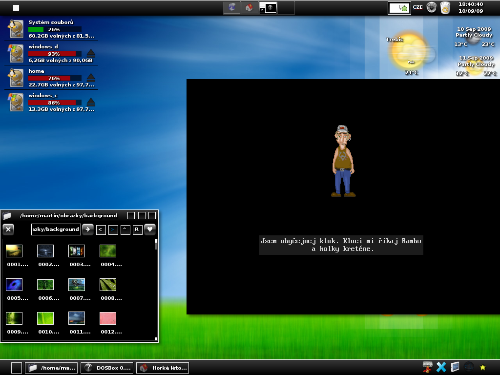This screenshot has height=375, width=500.
Task: Click the document tray icon in the bottom panel
Action: point(455,367)
